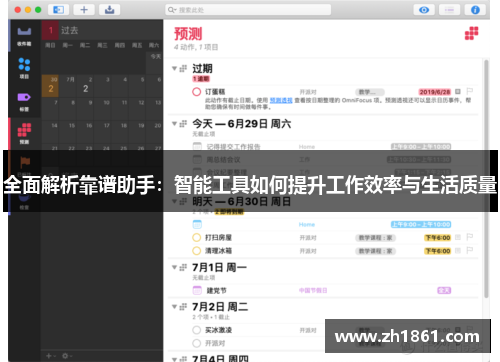The height and width of the screenshot is (362, 500).
Task: Open the Projects perspective with blue dots
Action: [24, 68]
